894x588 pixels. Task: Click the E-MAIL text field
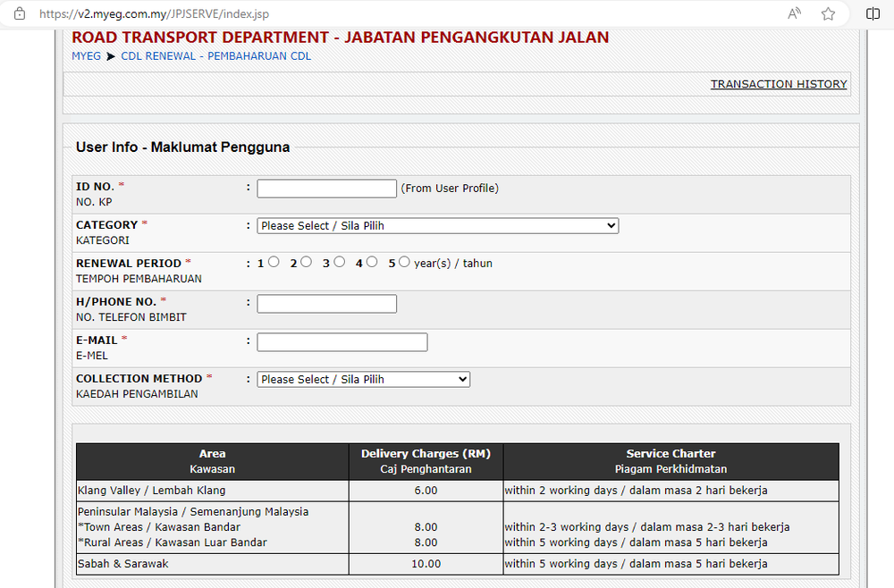coord(342,341)
